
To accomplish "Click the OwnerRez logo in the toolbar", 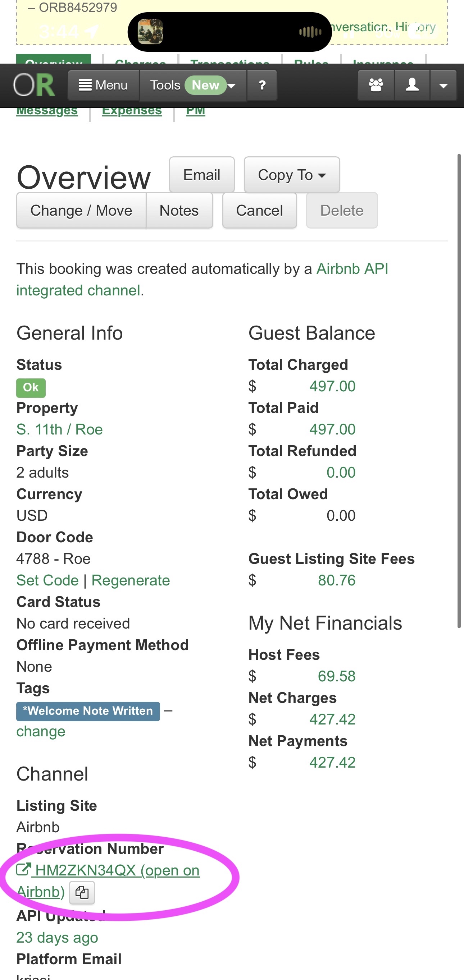I will (x=34, y=85).
